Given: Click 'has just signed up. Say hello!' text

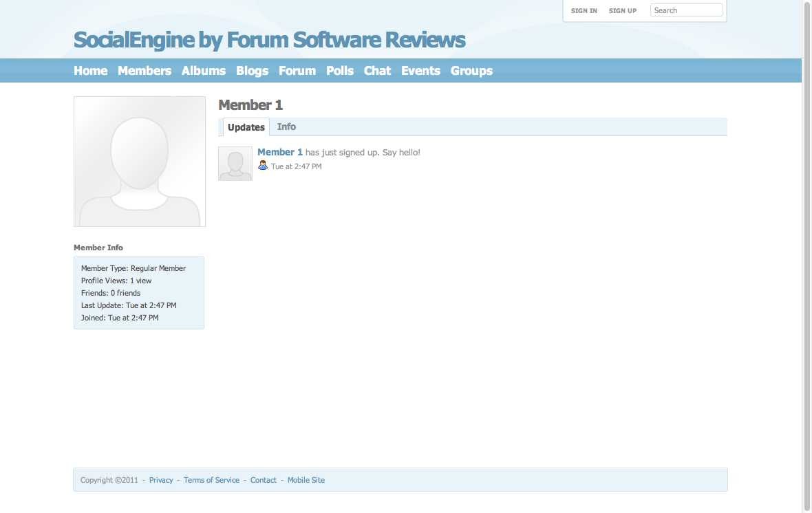Looking at the screenshot, I should [363, 152].
